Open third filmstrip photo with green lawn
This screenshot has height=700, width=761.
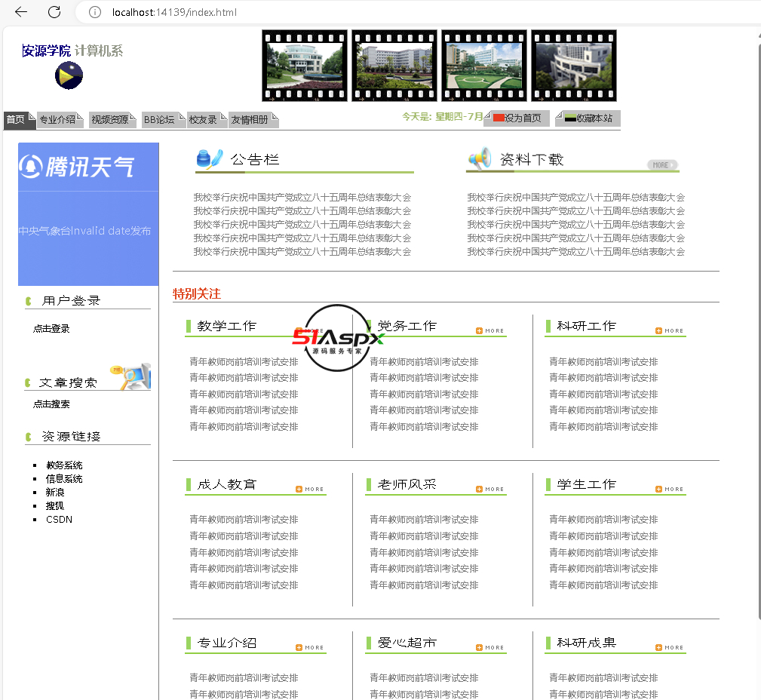click(x=484, y=66)
